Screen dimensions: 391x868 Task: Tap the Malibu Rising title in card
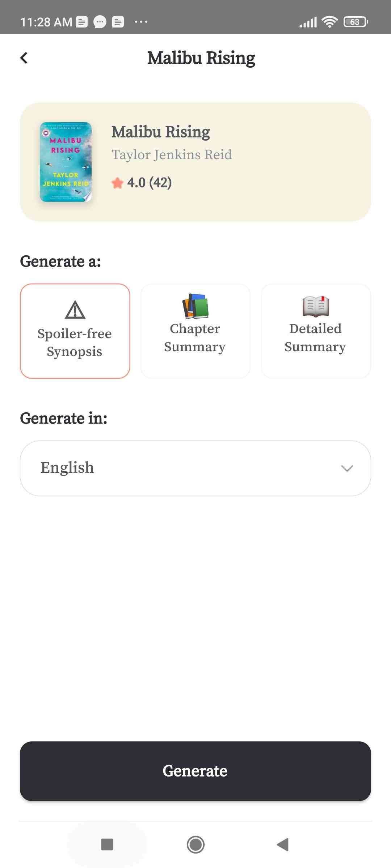coord(161,132)
